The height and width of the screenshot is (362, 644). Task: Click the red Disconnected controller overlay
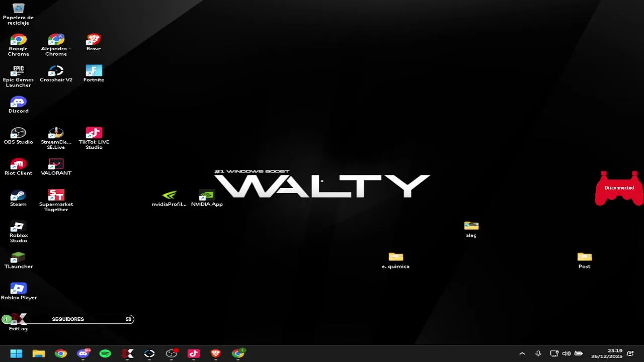pos(619,188)
